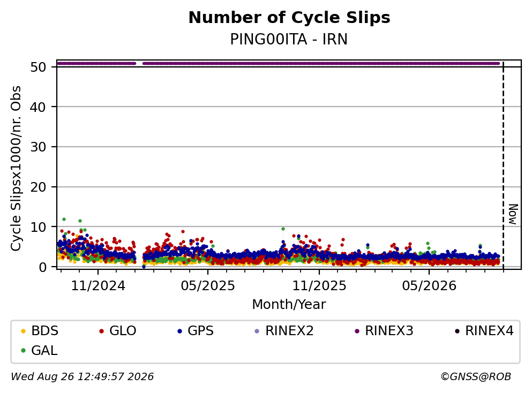
Task: Click the BDS yellow legend marker
Action: pos(23,331)
